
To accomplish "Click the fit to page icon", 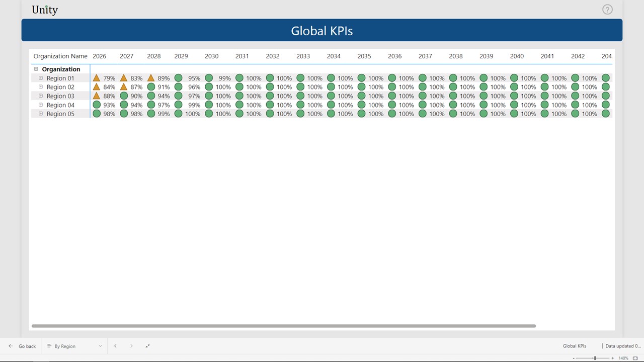I will tap(635, 358).
